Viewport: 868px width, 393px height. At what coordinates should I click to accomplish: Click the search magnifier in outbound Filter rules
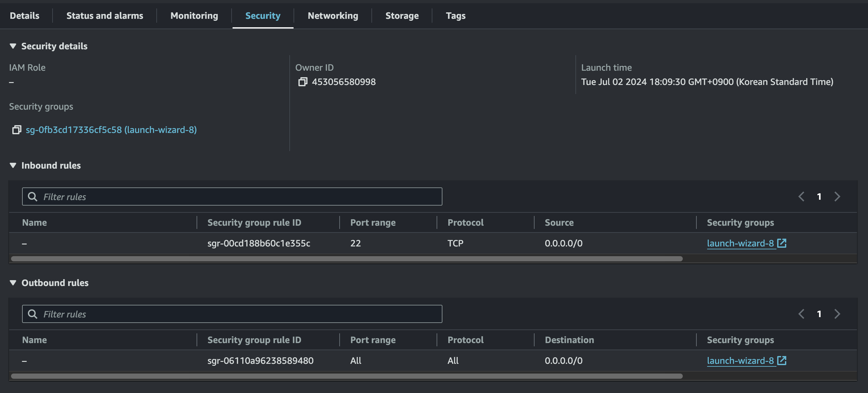[33, 314]
